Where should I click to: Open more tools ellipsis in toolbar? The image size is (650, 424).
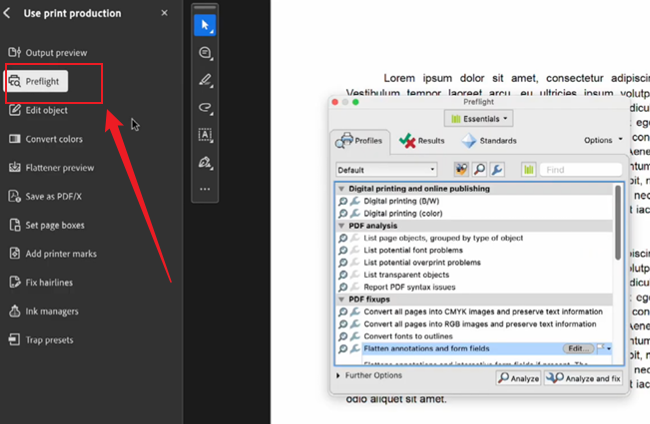(205, 189)
